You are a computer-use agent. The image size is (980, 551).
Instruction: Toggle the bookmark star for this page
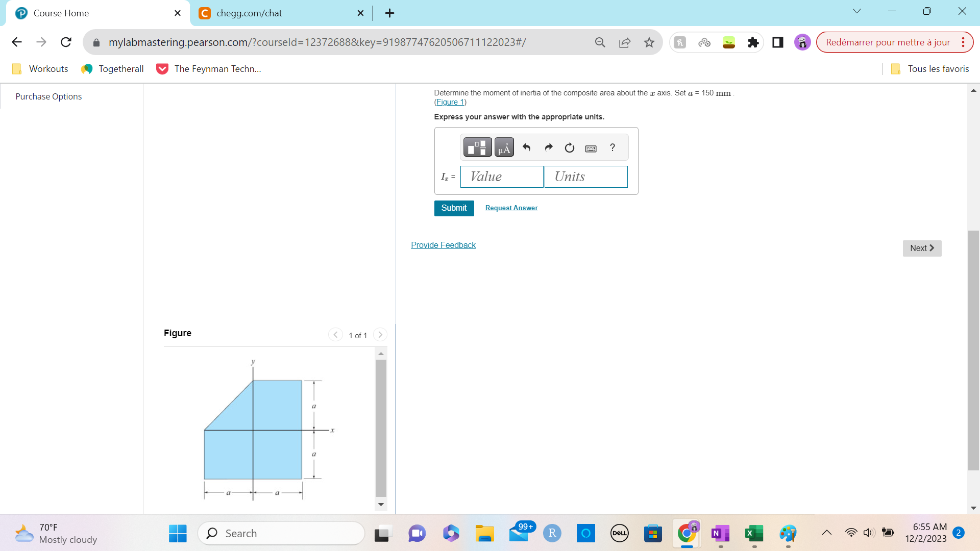(x=649, y=42)
